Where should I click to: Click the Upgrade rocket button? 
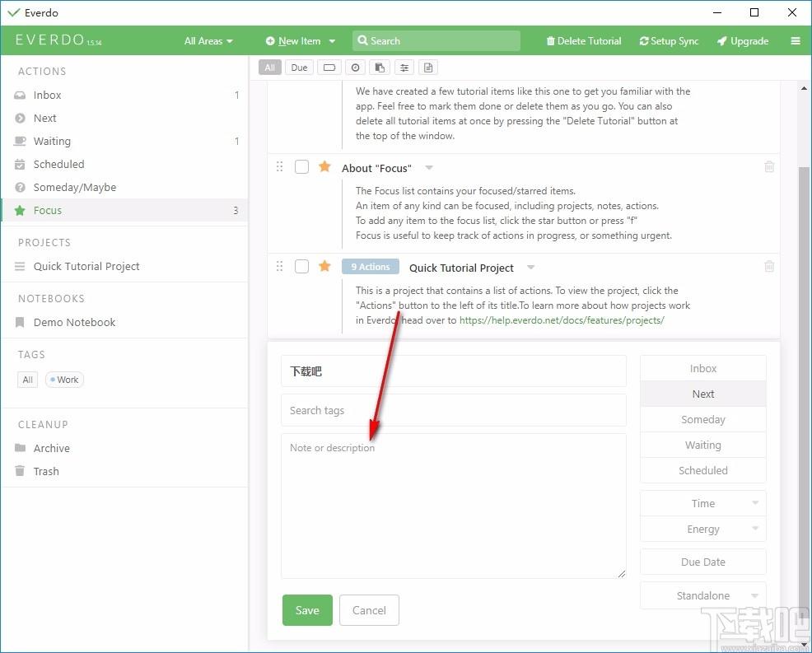point(743,41)
